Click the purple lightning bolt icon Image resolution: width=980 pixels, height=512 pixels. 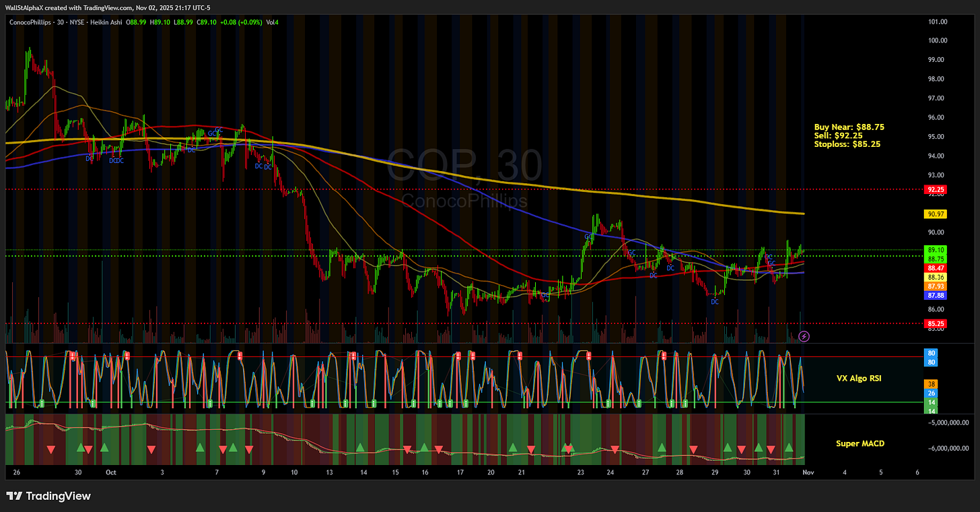pos(803,335)
